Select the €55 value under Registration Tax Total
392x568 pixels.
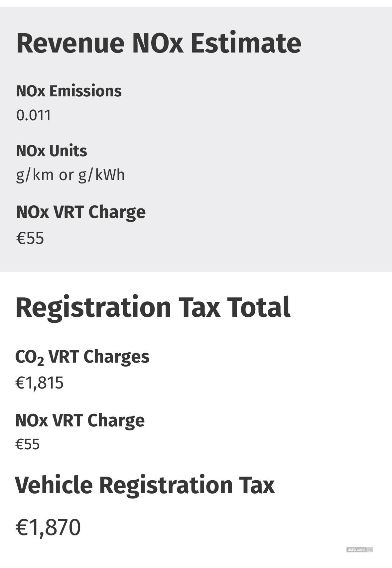pyautogui.click(x=28, y=444)
